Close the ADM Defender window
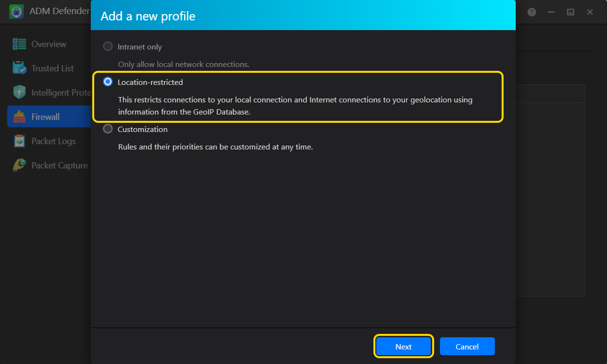This screenshot has width=607, height=364. coord(590,12)
